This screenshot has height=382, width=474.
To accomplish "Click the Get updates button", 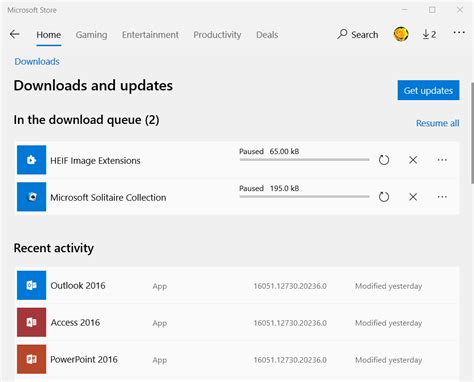I will [x=428, y=90].
